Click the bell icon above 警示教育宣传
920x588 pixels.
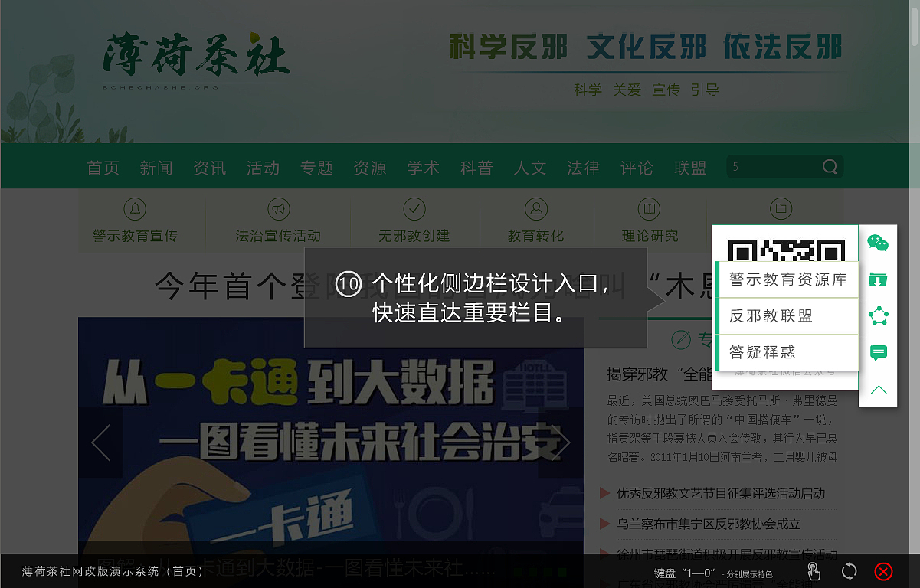(135, 208)
